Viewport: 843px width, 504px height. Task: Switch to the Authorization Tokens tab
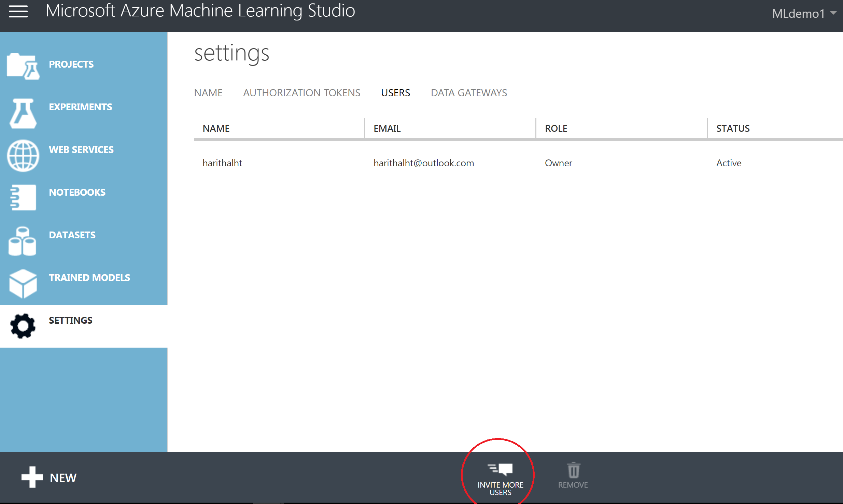[301, 93]
